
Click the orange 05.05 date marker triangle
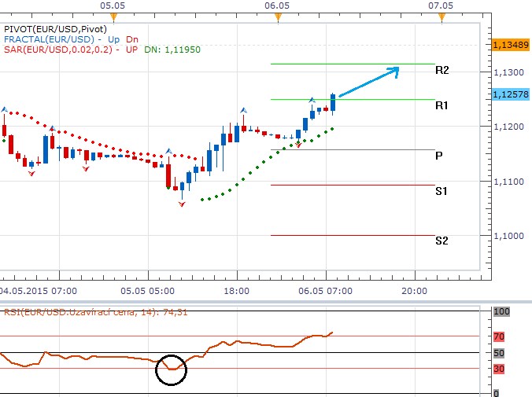(113, 16)
